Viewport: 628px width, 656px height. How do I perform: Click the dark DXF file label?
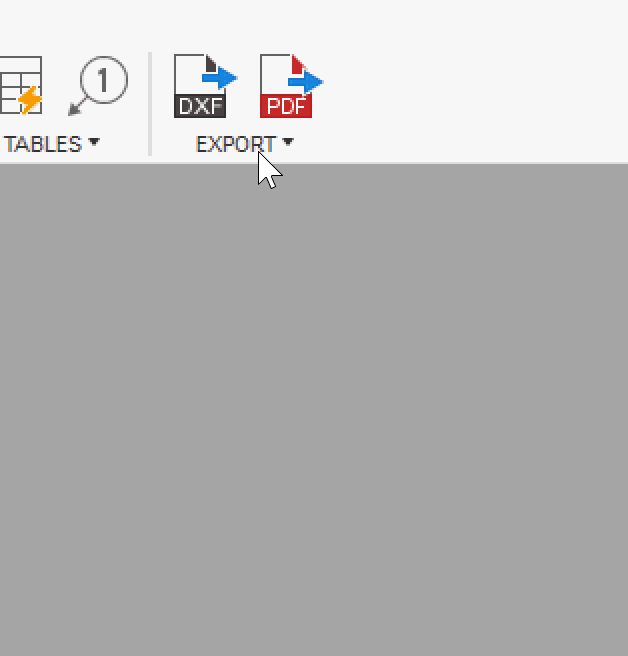(x=200, y=106)
